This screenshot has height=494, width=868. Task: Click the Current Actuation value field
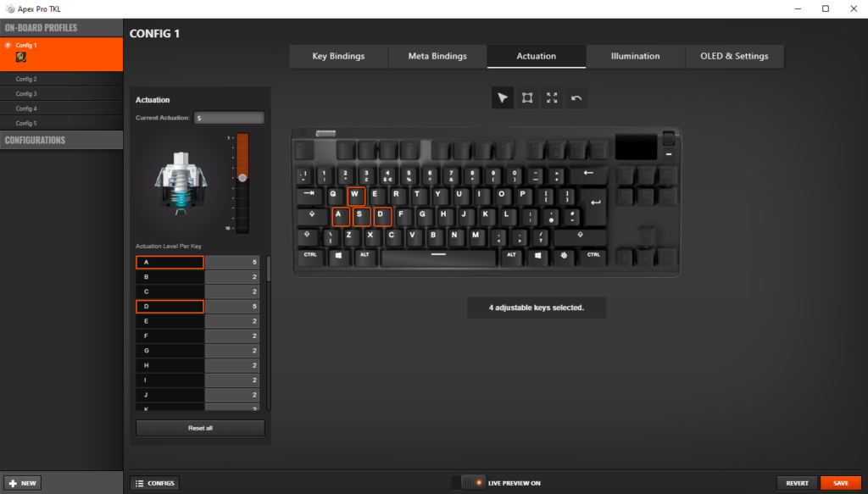point(229,118)
